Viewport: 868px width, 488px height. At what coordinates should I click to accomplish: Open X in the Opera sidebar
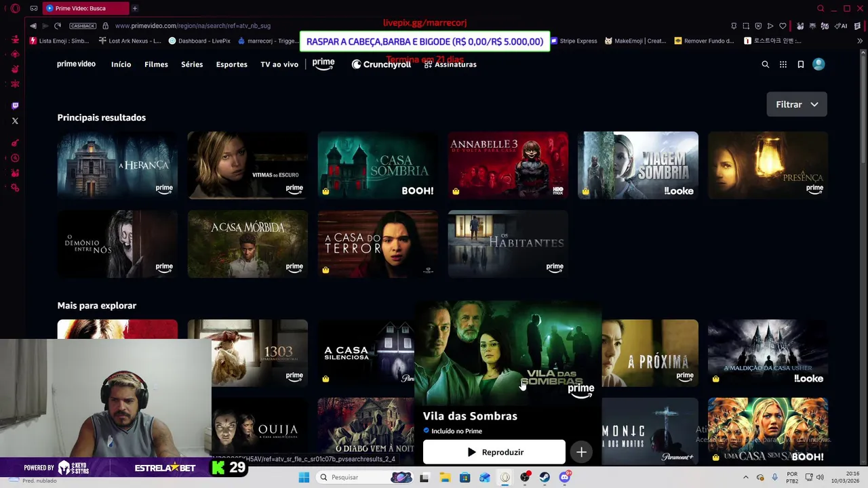pyautogui.click(x=15, y=121)
